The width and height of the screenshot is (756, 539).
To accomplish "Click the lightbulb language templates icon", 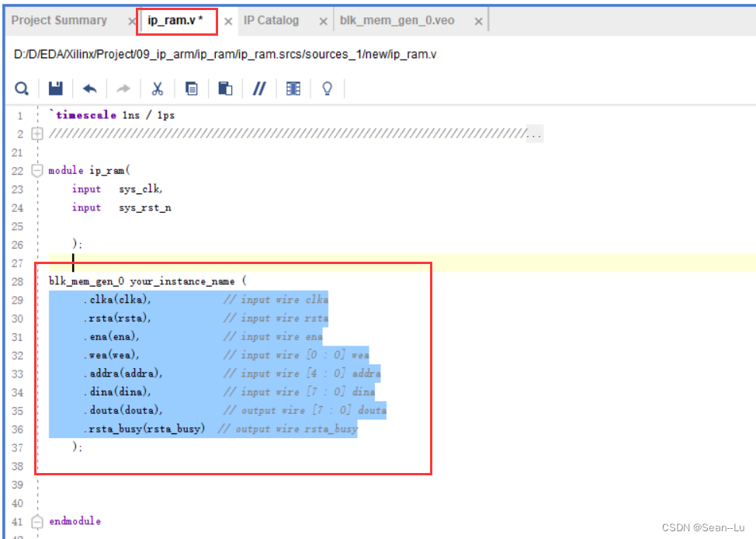I will [327, 89].
